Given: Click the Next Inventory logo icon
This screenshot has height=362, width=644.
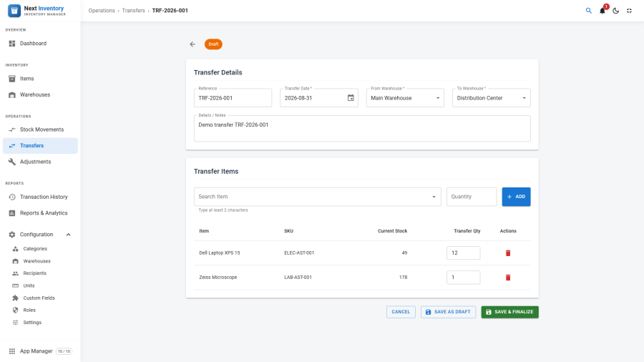Looking at the screenshot, I should 14,11.
